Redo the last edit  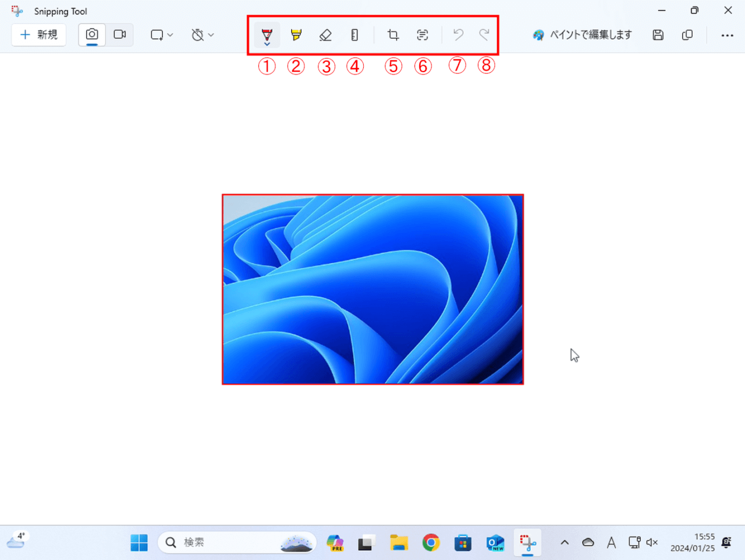click(x=484, y=35)
